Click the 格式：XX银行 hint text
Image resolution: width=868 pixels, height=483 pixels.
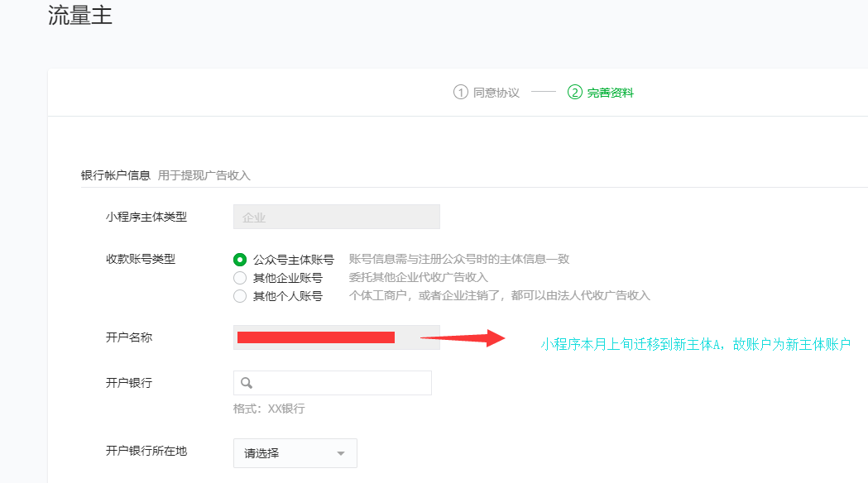click(x=269, y=409)
